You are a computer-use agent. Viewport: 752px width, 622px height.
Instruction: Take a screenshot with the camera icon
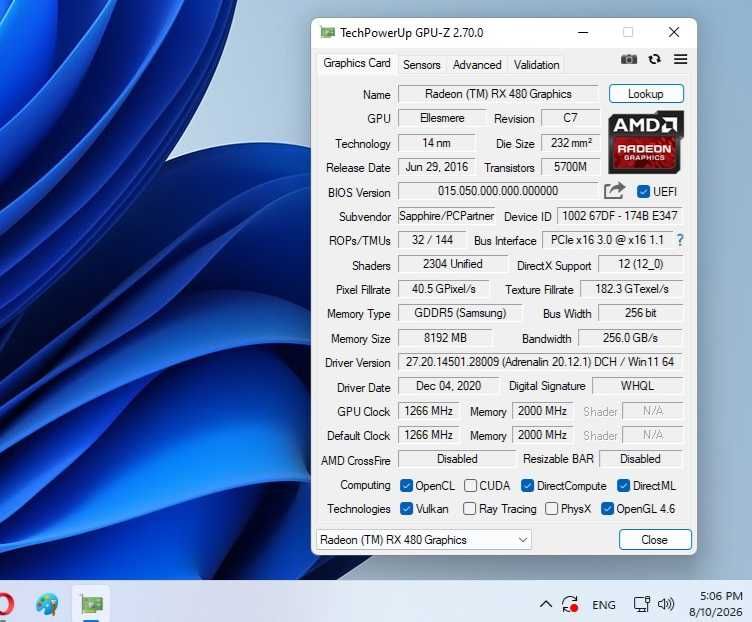(629, 59)
